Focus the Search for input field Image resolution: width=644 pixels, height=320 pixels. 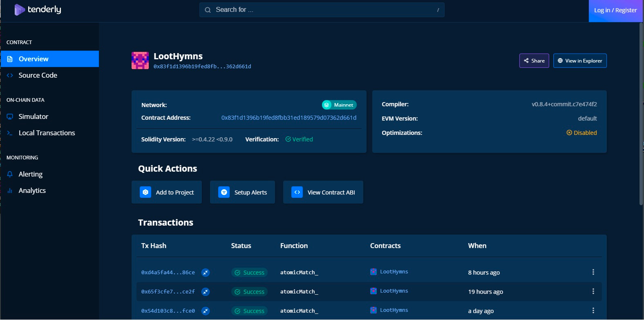pos(322,10)
